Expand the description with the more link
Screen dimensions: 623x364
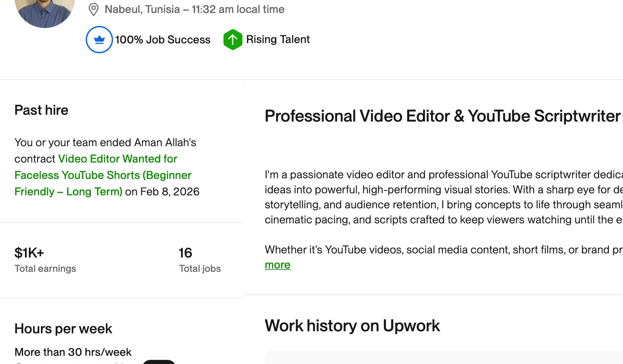click(x=277, y=265)
